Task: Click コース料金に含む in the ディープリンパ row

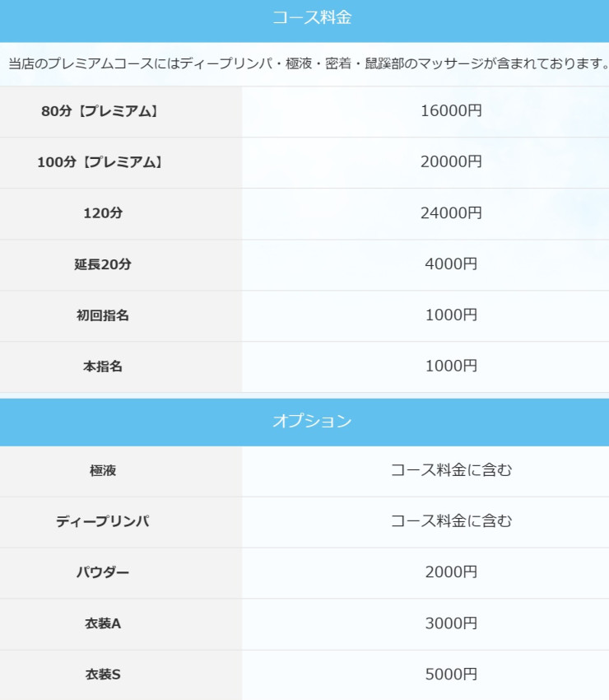Action: click(451, 521)
